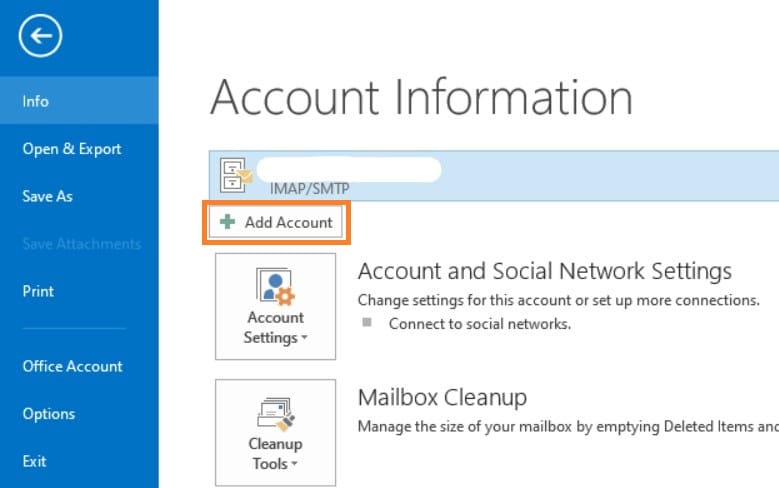Click the Account Settings person-gear icon
The width and height of the screenshot is (779, 488).
(x=275, y=287)
